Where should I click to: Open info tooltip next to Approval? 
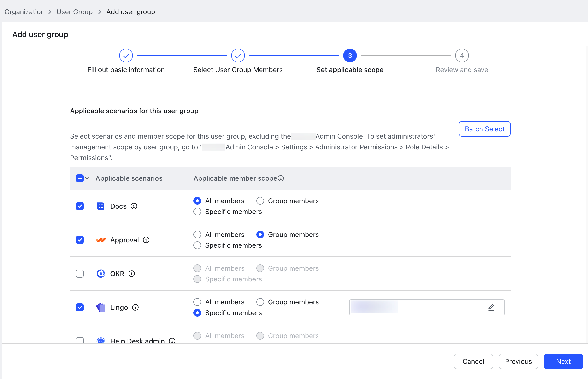click(x=146, y=240)
